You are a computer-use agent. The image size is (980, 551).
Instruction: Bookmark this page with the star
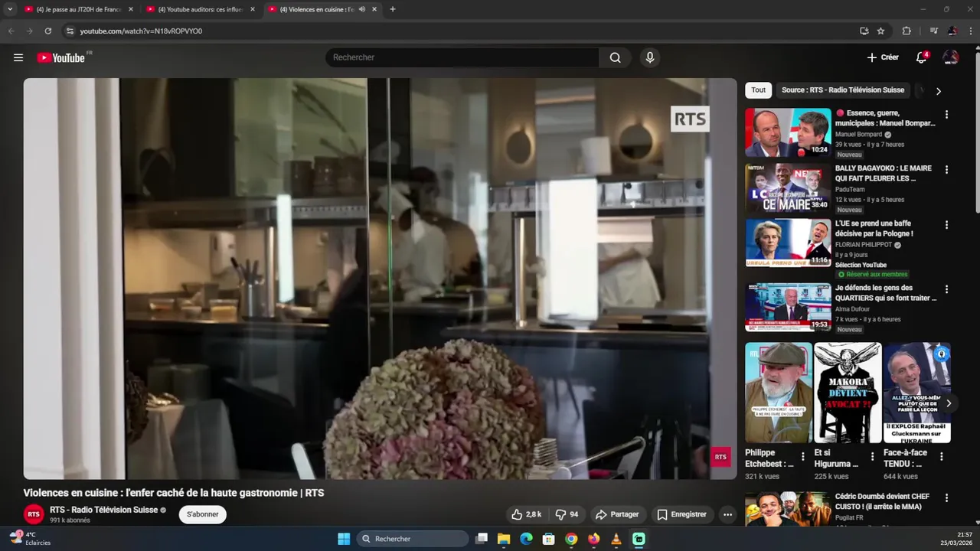880,31
